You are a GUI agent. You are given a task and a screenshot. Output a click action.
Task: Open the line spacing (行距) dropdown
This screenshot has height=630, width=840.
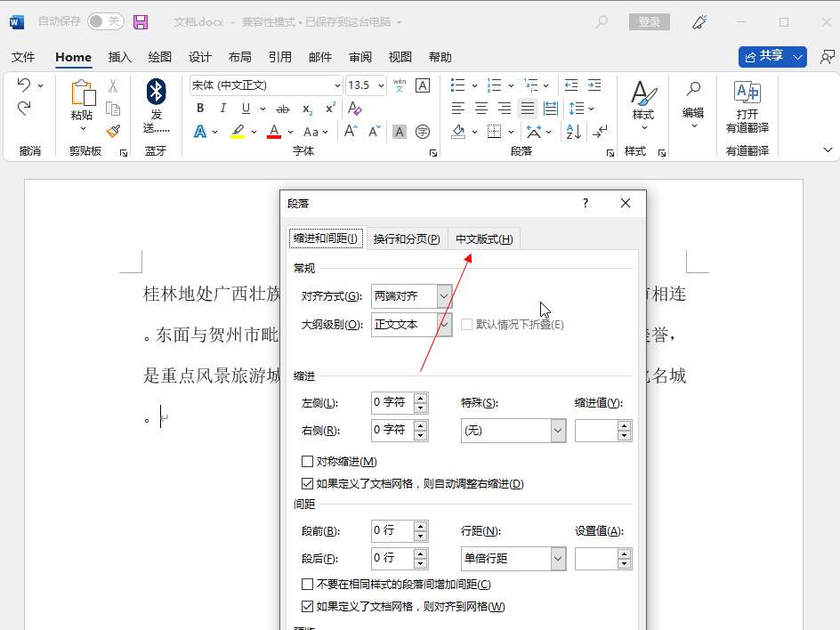[x=558, y=559]
